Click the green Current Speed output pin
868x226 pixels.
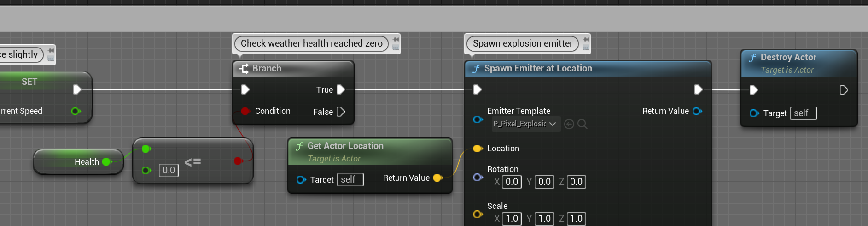(76, 111)
